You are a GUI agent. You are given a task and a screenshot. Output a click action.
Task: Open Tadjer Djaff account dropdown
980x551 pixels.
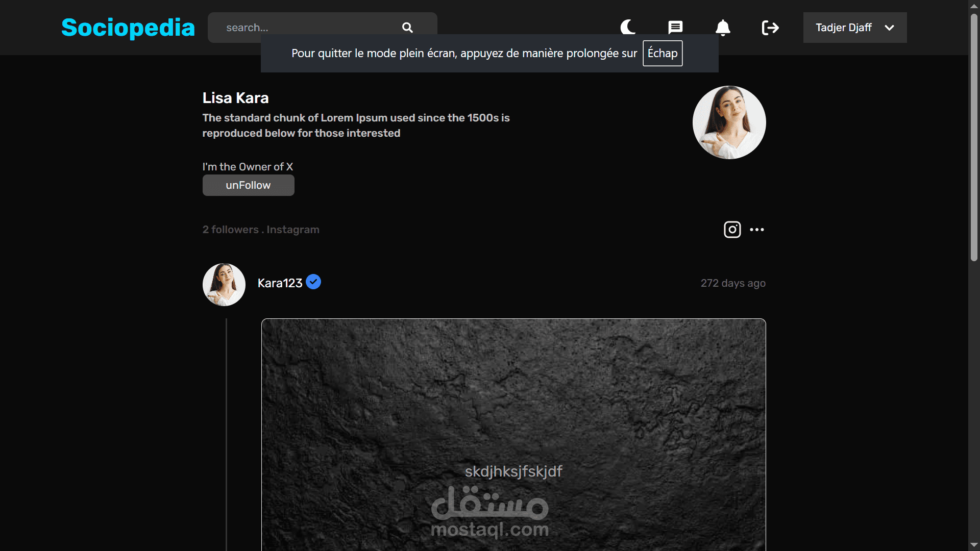[x=855, y=28]
